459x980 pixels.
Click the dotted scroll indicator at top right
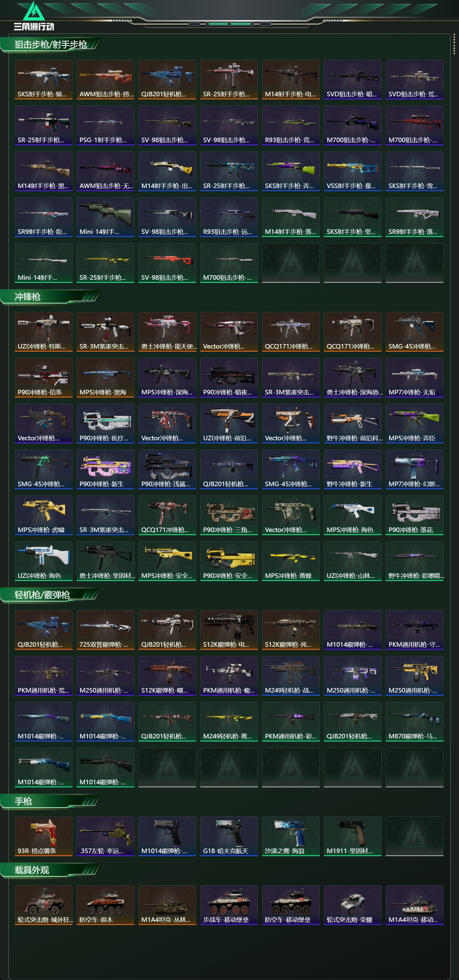click(454, 44)
